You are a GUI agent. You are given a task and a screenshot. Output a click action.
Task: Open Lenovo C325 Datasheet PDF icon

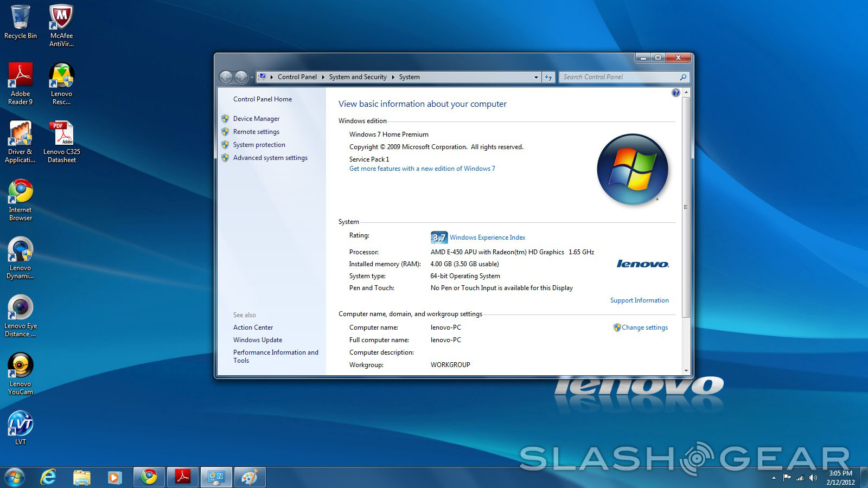pyautogui.click(x=61, y=142)
